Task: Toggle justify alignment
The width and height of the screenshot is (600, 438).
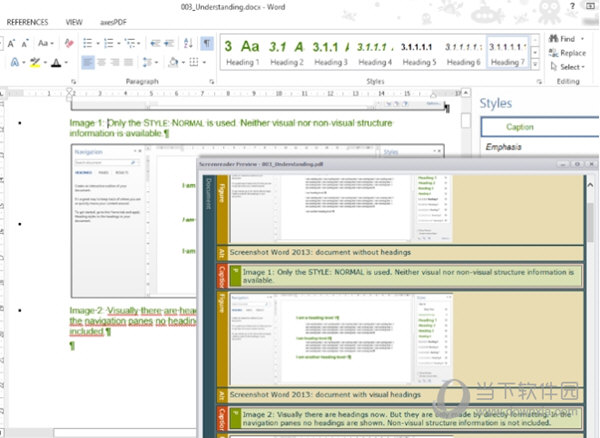Action: [128, 62]
